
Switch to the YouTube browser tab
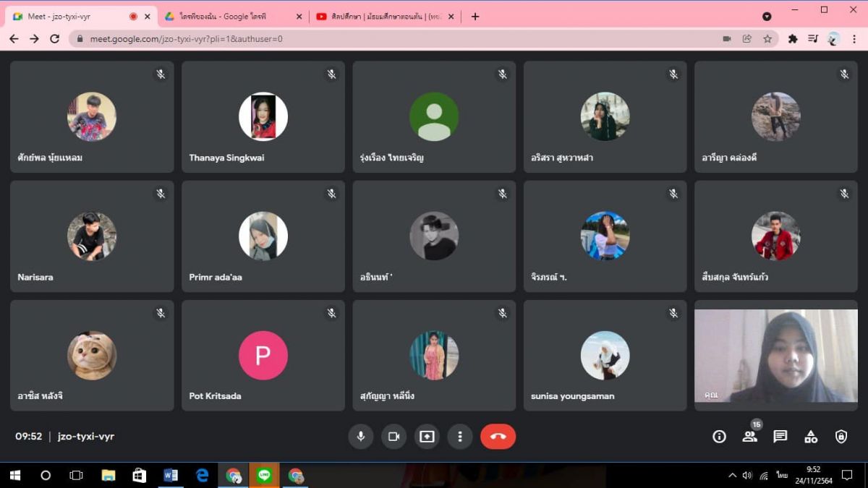(380, 17)
